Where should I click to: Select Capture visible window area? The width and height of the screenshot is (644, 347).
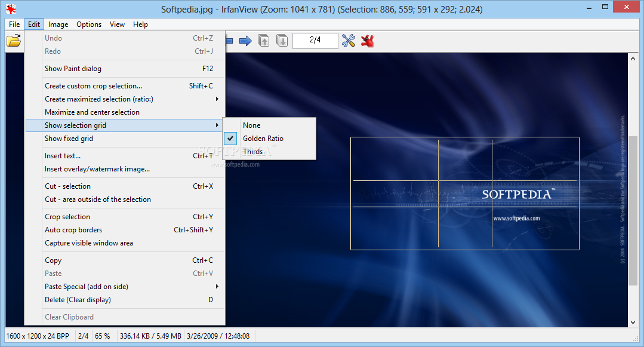tap(125, 243)
